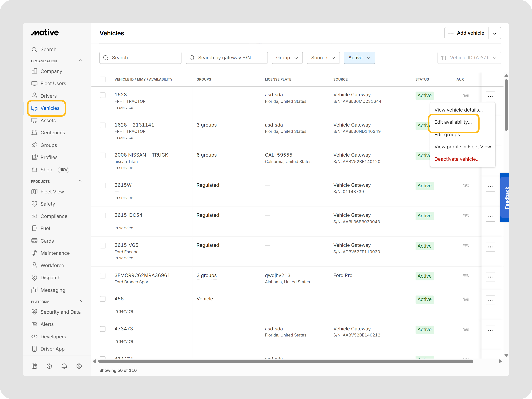This screenshot has height=399, width=532.
Task: Click the user profile icon in sidebar footer
Action: (79, 366)
